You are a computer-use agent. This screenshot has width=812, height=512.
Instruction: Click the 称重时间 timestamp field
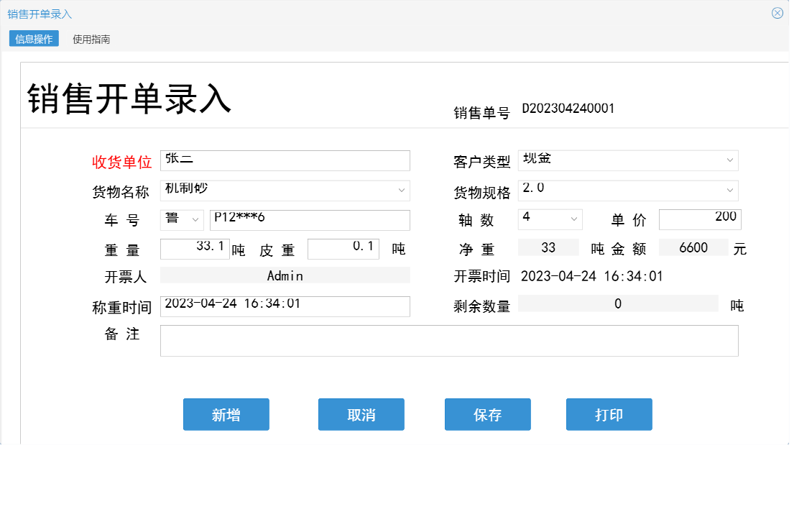click(x=285, y=306)
